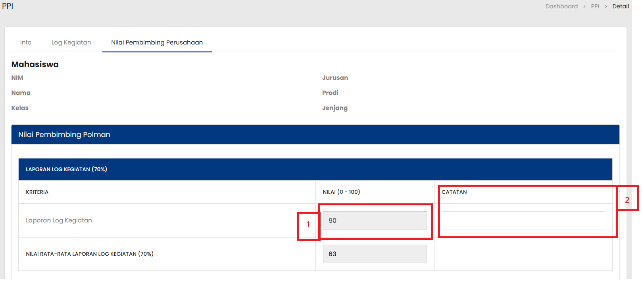The height and width of the screenshot is (282, 644).
Task: Click the Mahasiswa section heading
Action: pyautogui.click(x=35, y=64)
